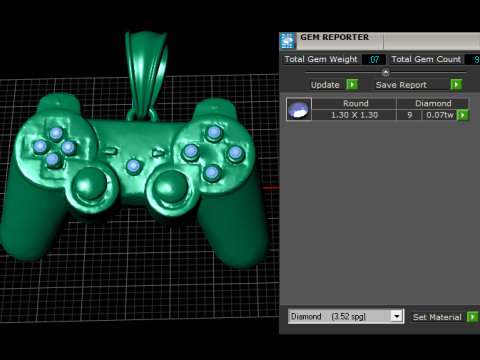The height and width of the screenshot is (360, 480).
Task: Click the Set Material button
Action: [437, 317]
